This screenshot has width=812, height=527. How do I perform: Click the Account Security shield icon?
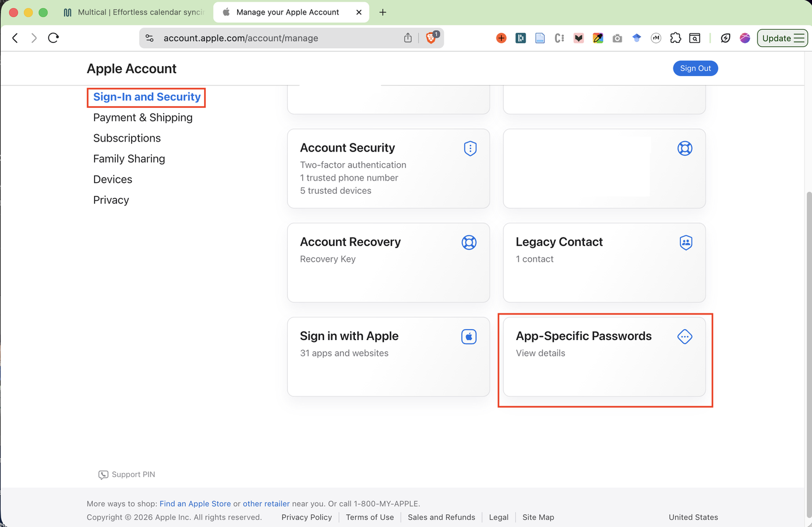[x=470, y=149]
